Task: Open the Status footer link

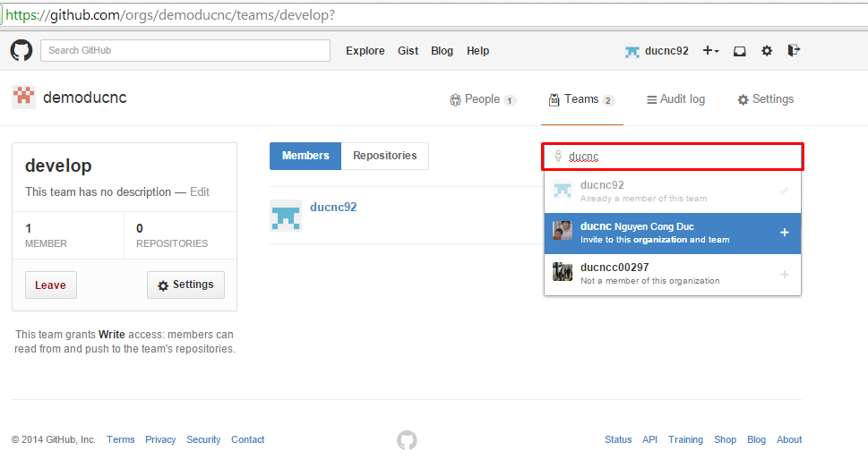Action: coord(618,439)
